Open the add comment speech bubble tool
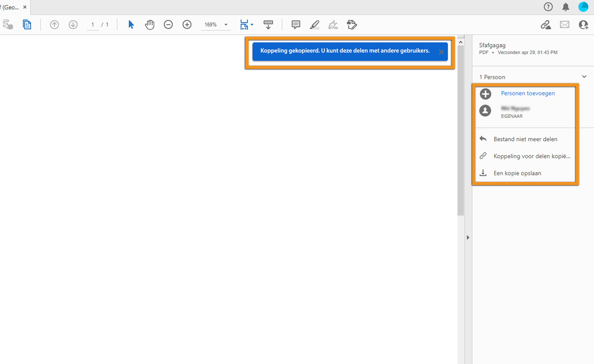 (x=296, y=25)
